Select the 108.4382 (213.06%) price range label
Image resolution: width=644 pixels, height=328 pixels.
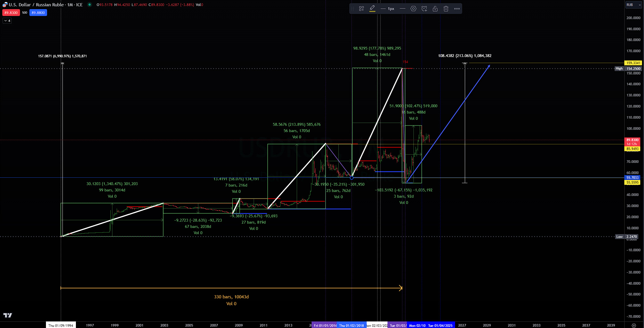point(465,56)
